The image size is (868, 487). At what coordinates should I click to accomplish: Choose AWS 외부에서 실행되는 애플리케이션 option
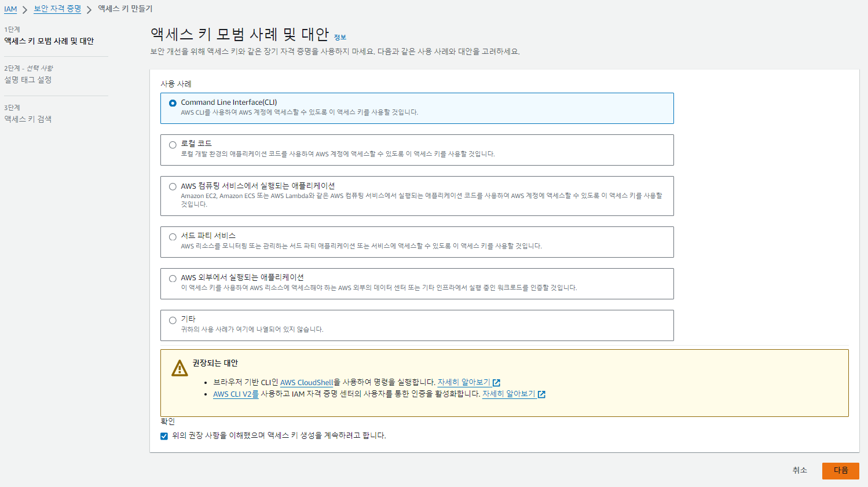[173, 279]
